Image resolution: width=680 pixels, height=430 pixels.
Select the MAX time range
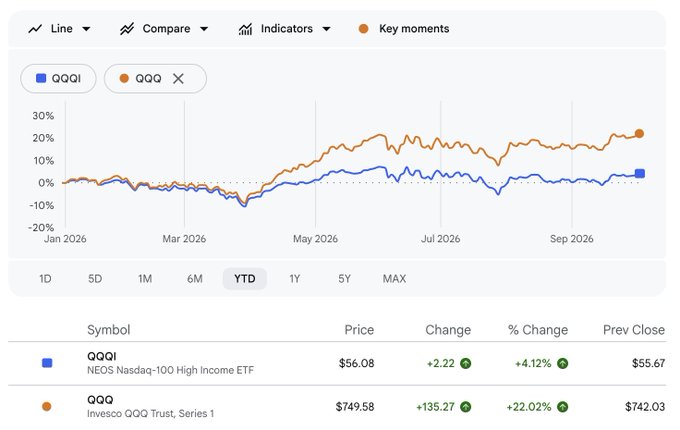[x=394, y=279]
